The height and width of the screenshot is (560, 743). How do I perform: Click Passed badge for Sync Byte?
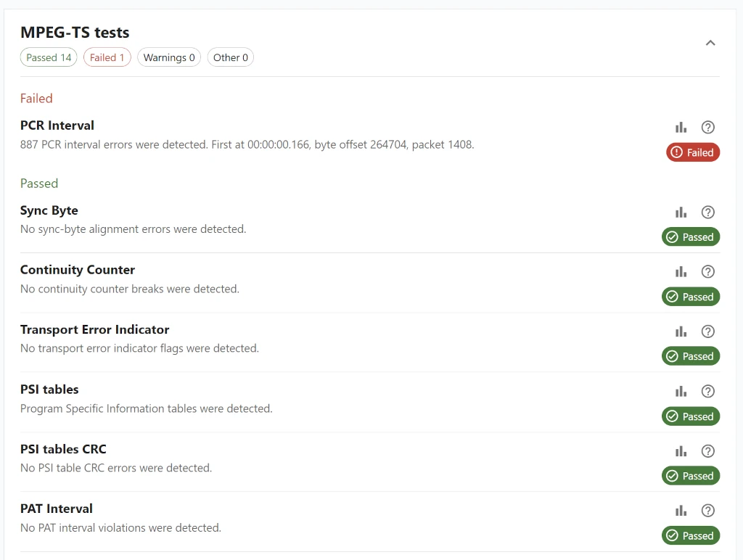[x=690, y=237]
